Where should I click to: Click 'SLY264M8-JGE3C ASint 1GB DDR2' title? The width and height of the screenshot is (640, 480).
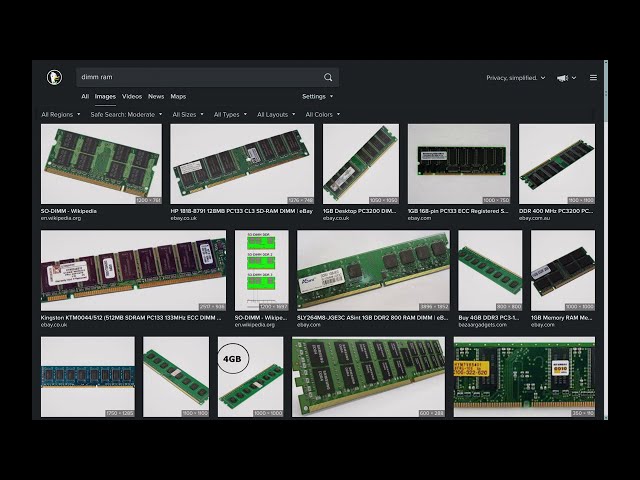[x=372, y=318]
